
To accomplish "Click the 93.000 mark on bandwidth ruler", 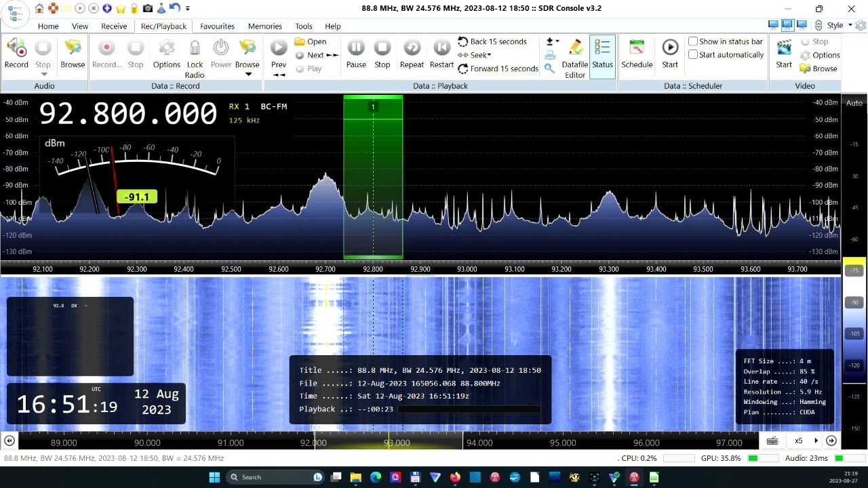I will tap(397, 443).
